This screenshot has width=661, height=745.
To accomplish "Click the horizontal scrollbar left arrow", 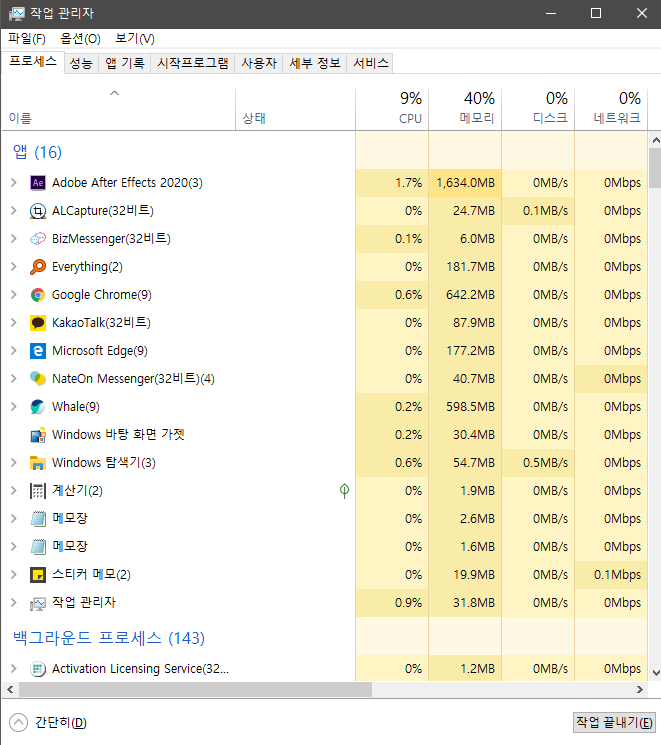I will point(10,689).
